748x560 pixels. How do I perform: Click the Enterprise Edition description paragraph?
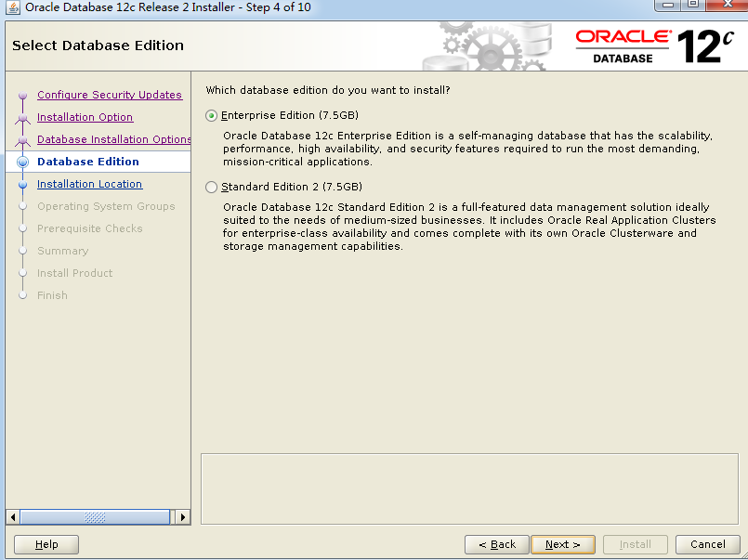pyautogui.click(x=468, y=149)
